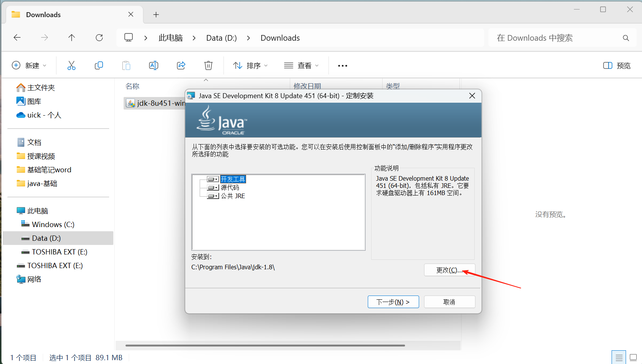Toggle the 预览 preview pane
This screenshot has width=642, height=364.
click(616, 65)
